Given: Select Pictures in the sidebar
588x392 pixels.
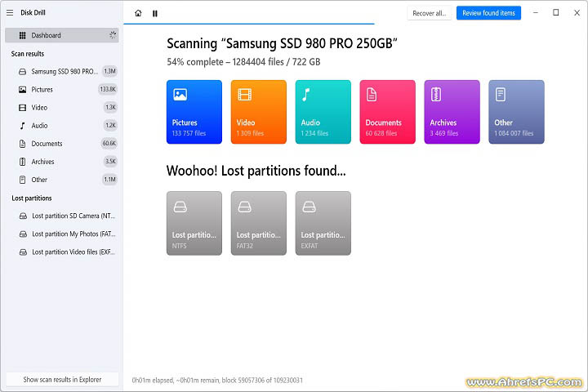Looking at the screenshot, I should point(62,89).
